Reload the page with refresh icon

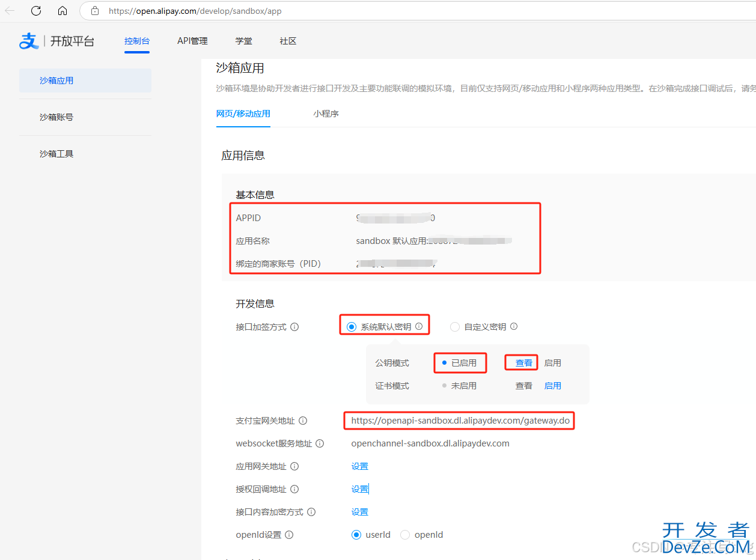coord(36,11)
